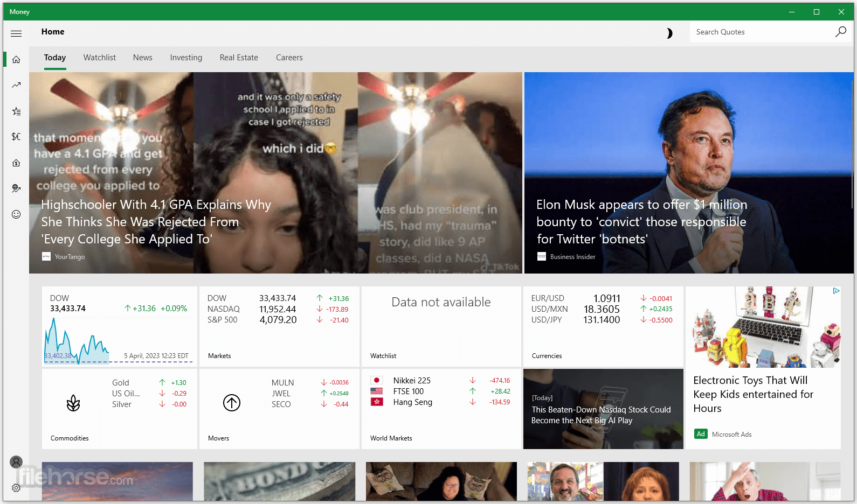Viewport: 857px width, 504px height.
Task: Open the Markets tile label
Action: tap(219, 356)
